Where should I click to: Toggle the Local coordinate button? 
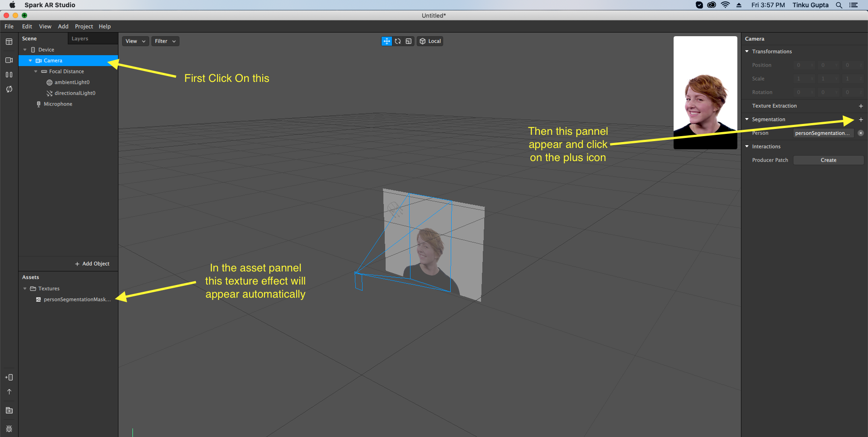tap(430, 41)
